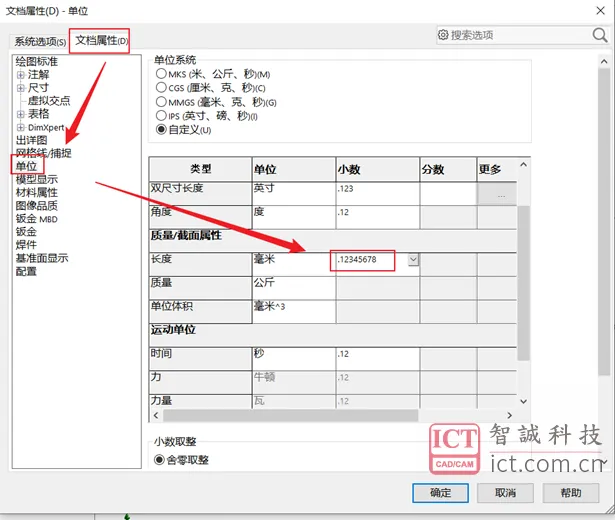Click the 角度 .12 decimal cell

coord(377,217)
